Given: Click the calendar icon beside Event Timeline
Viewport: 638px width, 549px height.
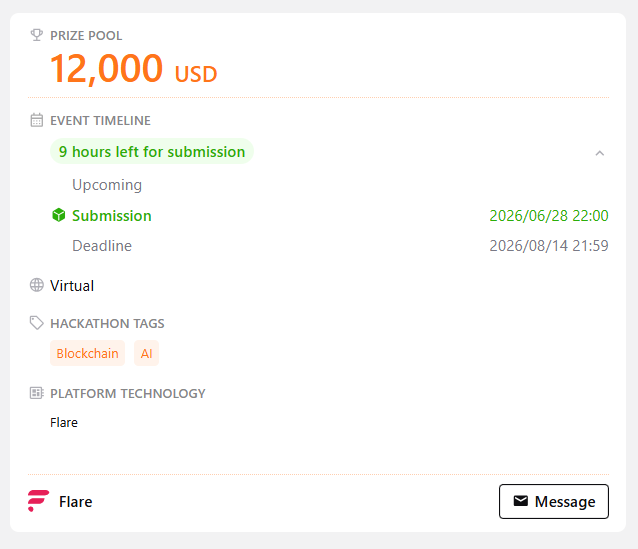Looking at the screenshot, I should (x=37, y=120).
